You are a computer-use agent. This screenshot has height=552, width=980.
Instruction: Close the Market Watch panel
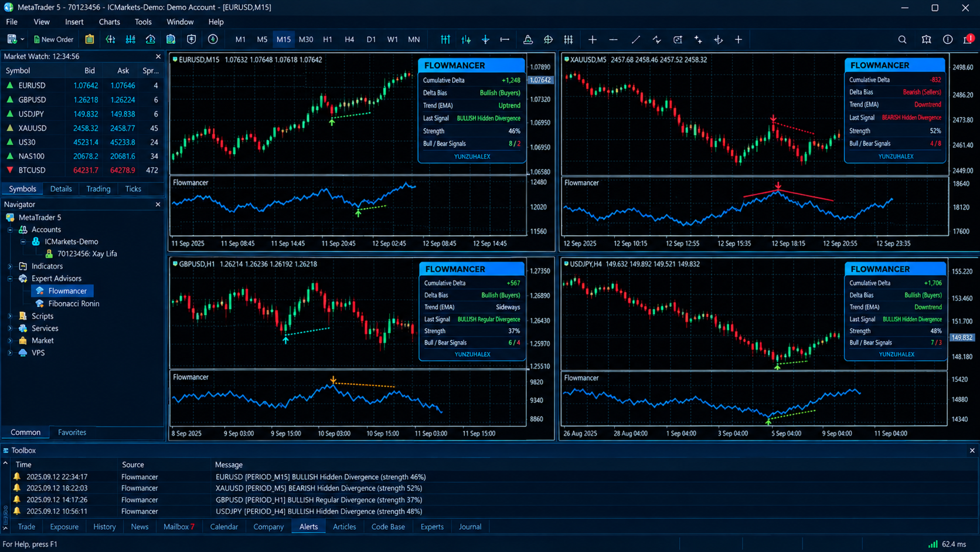coord(158,56)
